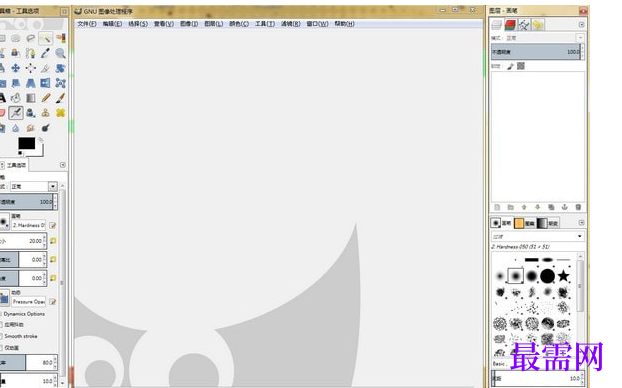Open the white background color swatch
This screenshot has width=622, height=388.
(40, 152)
